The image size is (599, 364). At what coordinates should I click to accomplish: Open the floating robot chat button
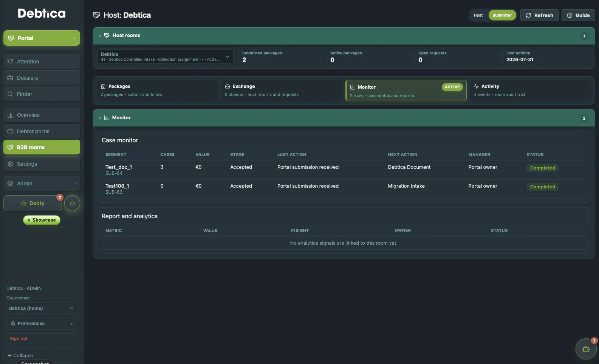coord(586,349)
